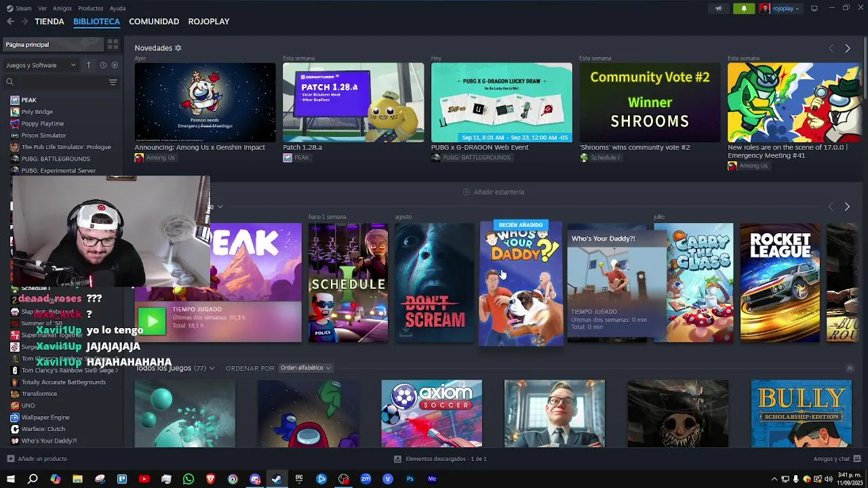Collapse the Todos los juegos shelf arrow
Image resolution: width=868 pixels, height=488 pixels.
[850, 368]
